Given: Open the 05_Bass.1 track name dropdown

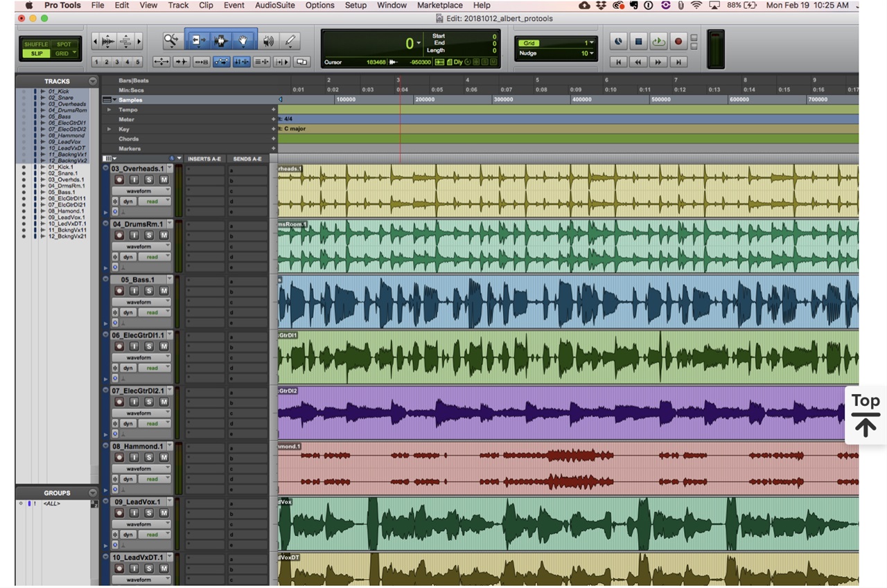Looking at the screenshot, I should pos(169,280).
